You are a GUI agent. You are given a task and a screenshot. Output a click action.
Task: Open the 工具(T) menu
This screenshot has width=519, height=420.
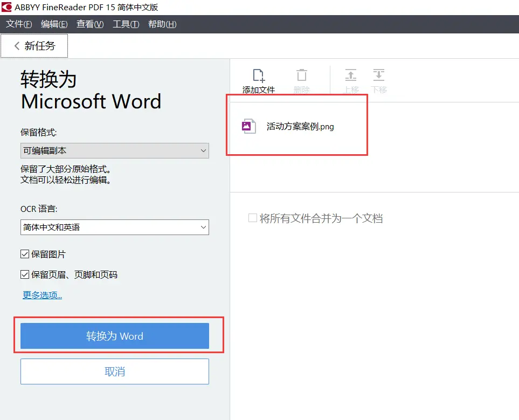pyautogui.click(x=126, y=24)
